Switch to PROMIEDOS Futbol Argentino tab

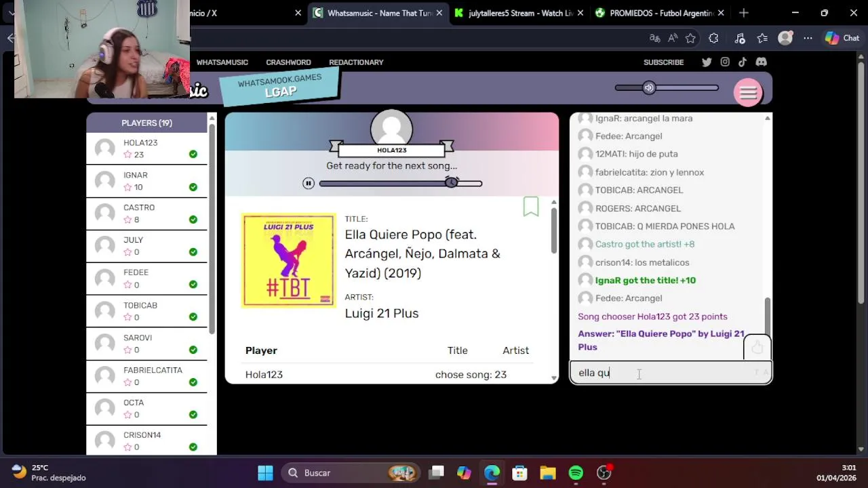[x=659, y=13]
